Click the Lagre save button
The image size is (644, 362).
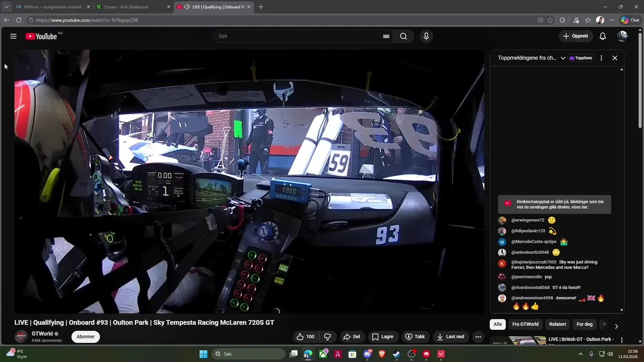(382, 337)
